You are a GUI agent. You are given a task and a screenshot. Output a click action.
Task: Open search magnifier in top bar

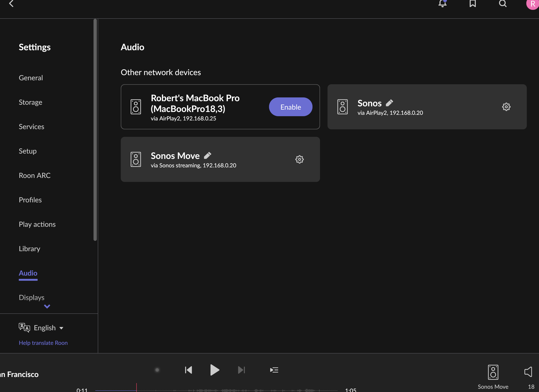click(x=503, y=3)
